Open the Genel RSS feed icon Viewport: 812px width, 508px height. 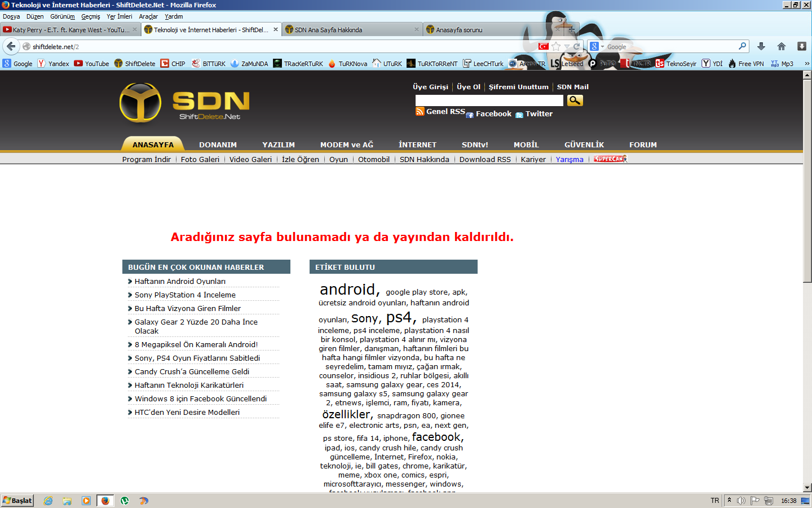(x=420, y=112)
